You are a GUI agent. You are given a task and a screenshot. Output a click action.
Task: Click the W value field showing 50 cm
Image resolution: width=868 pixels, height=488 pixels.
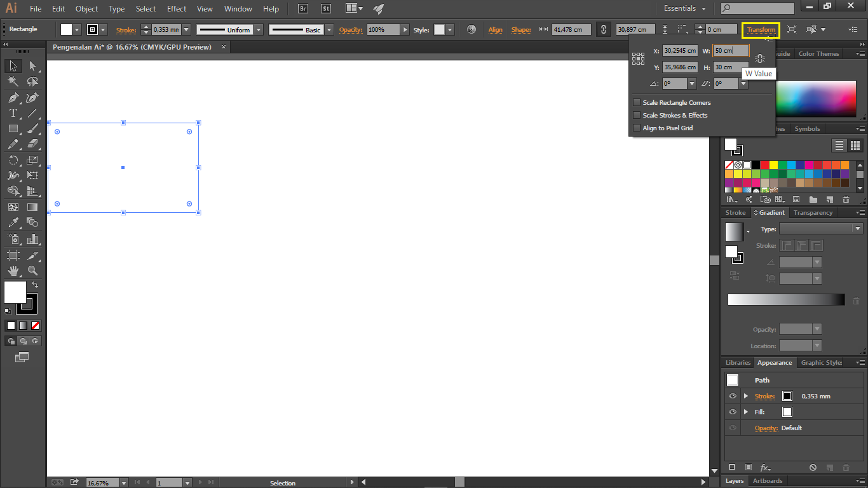[731, 50]
